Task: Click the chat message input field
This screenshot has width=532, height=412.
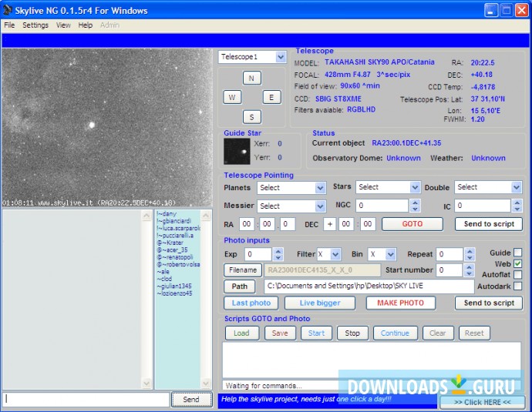Action: click(86, 399)
